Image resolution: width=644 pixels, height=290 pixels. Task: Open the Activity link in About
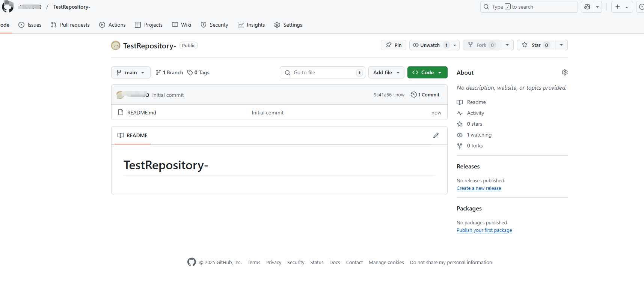(471, 113)
